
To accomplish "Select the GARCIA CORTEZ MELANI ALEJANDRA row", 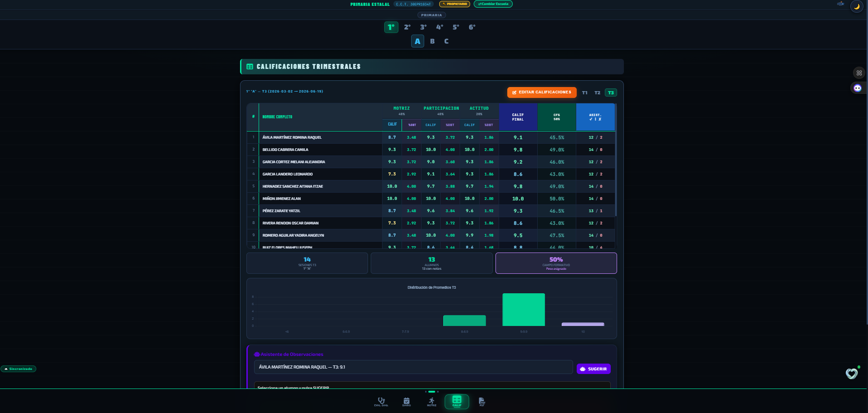I will tap(431, 162).
